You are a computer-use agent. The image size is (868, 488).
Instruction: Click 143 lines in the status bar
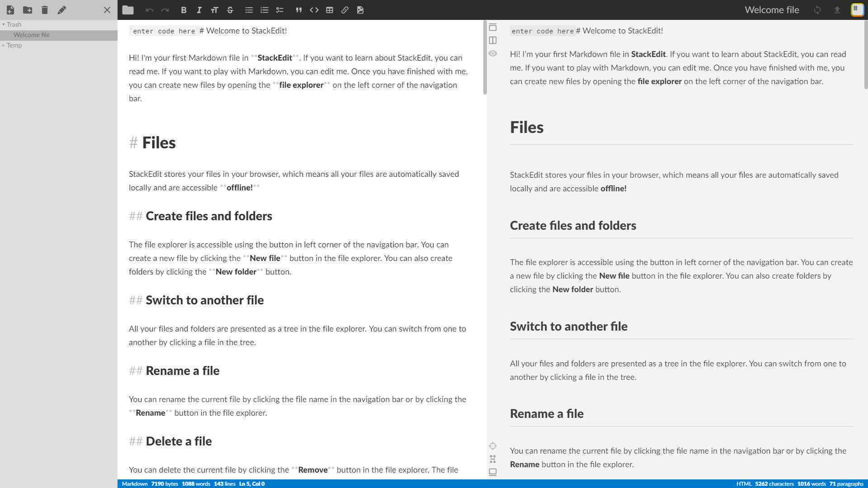click(225, 484)
